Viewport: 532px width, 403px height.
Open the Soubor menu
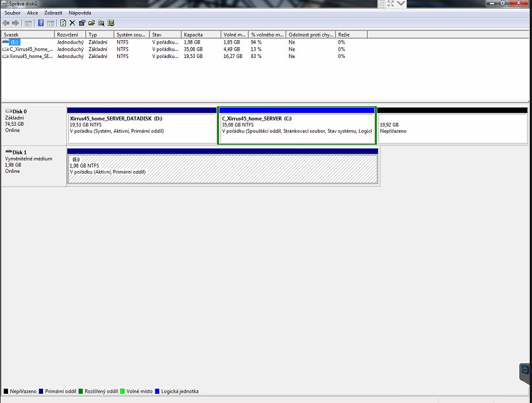pos(13,13)
